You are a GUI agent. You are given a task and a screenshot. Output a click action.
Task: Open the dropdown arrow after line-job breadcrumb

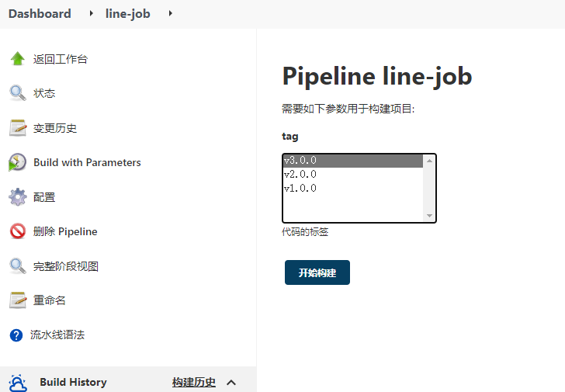(x=170, y=14)
